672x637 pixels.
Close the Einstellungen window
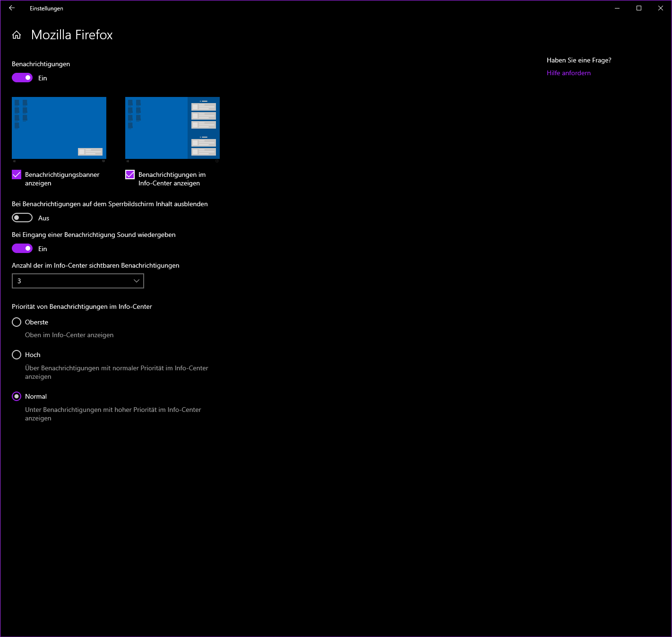coord(661,8)
